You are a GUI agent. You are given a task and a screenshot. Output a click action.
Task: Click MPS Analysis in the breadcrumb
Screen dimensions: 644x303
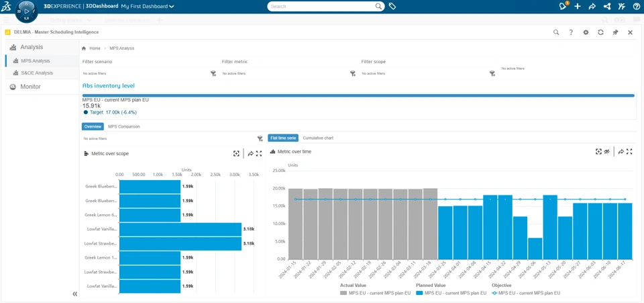point(121,48)
